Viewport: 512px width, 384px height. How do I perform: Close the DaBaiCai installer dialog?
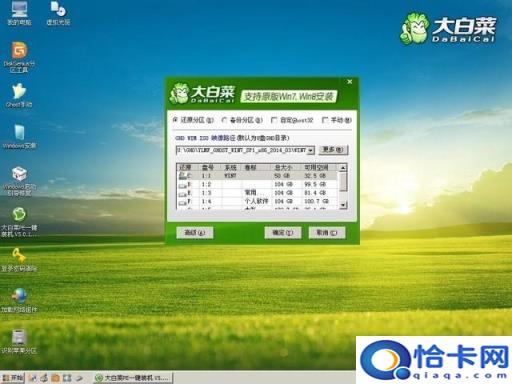tap(350, 82)
